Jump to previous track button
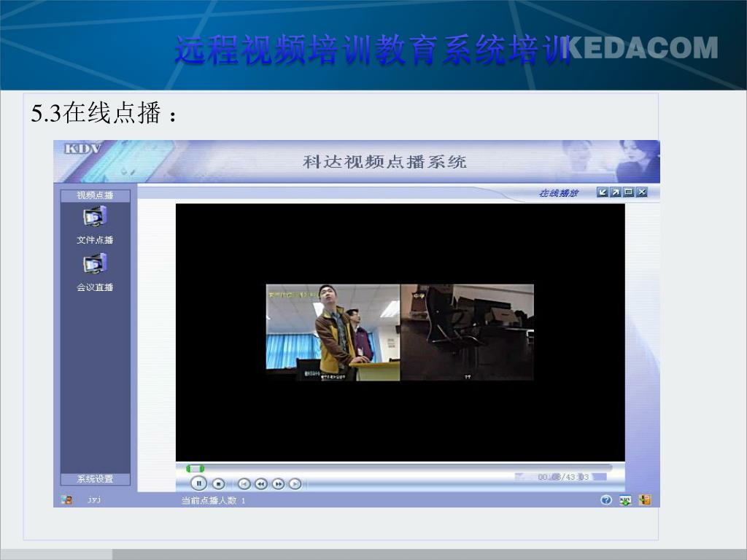The image size is (747, 560). [244, 484]
